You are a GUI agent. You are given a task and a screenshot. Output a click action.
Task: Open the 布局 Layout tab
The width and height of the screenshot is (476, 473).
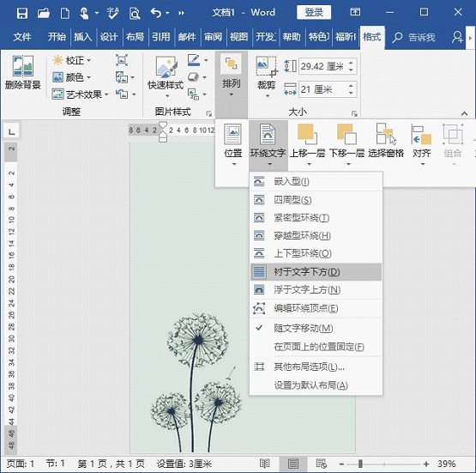pos(135,37)
